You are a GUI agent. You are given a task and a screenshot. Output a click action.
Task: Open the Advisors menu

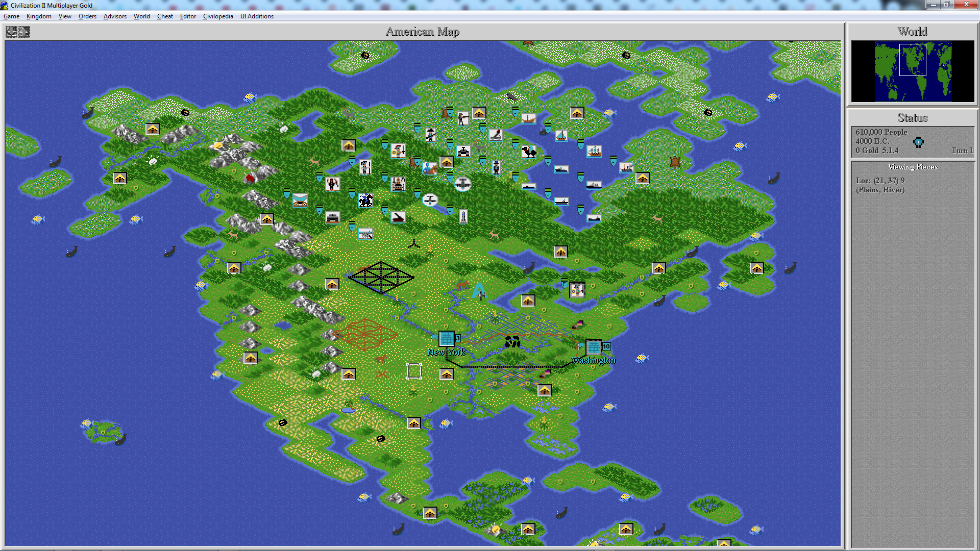coord(115,16)
